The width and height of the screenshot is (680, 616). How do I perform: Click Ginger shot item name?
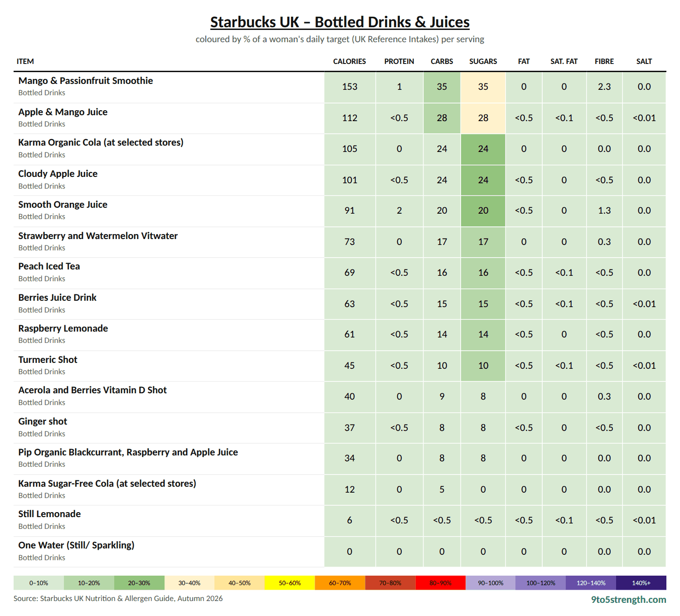(43, 421)
